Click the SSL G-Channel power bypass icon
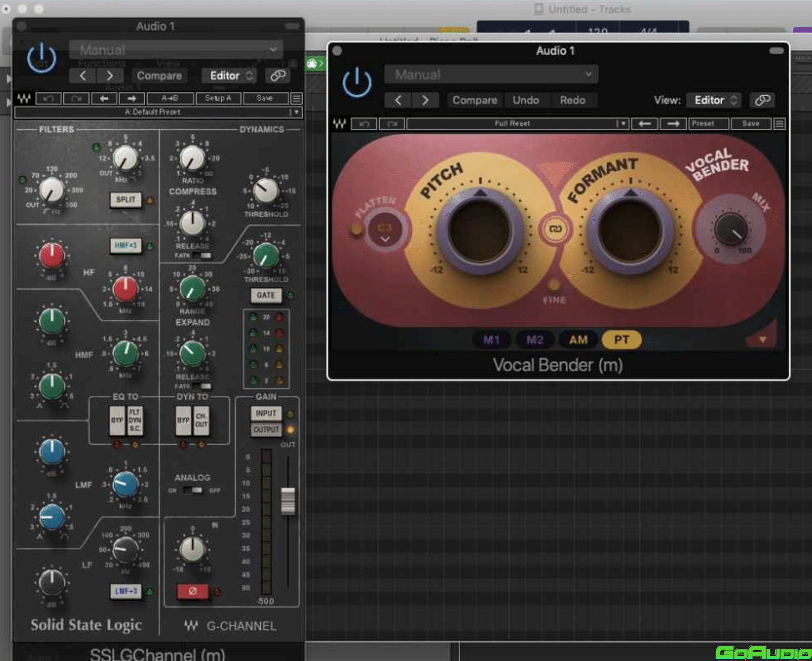 click(42, 58)
